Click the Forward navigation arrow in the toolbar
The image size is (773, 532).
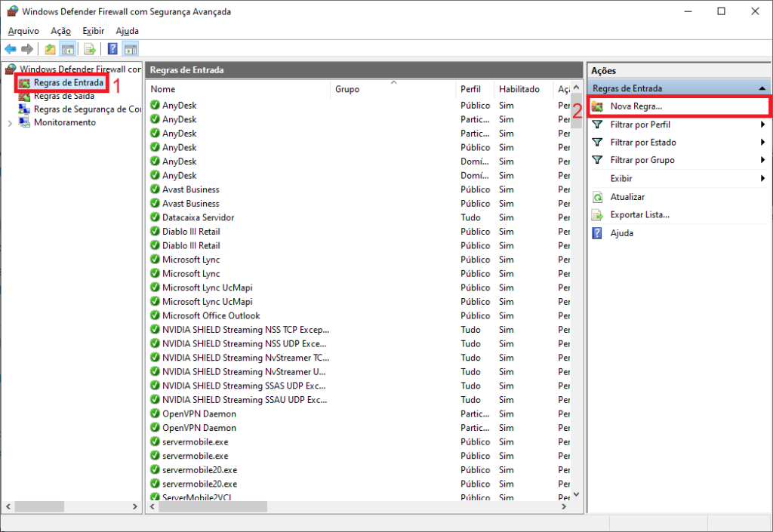[x=26, y=48]
